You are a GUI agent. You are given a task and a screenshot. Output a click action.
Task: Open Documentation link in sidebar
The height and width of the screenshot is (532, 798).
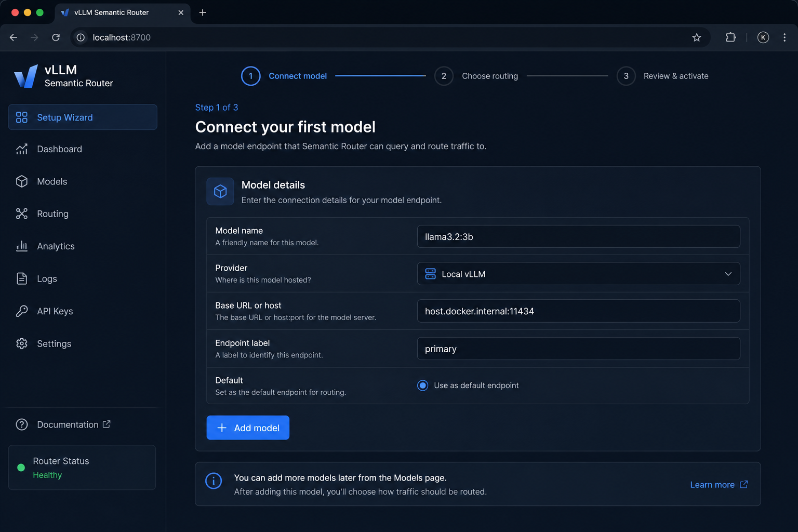[73, 424]
